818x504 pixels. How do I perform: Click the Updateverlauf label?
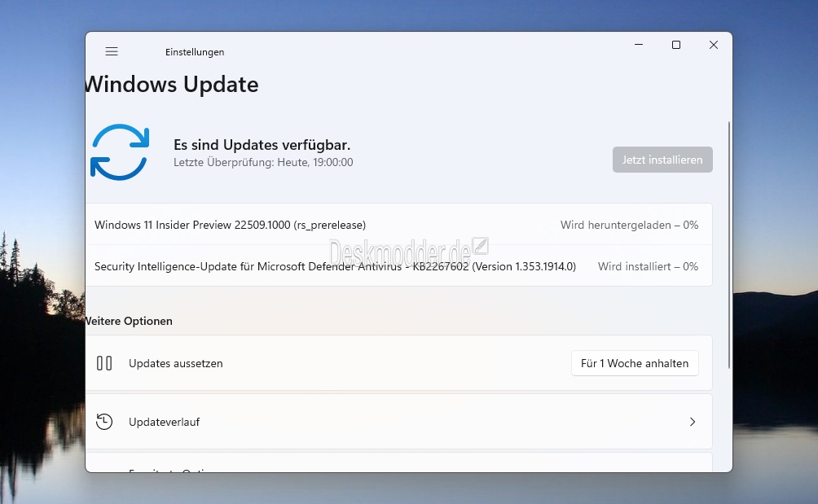pos(165,422)
